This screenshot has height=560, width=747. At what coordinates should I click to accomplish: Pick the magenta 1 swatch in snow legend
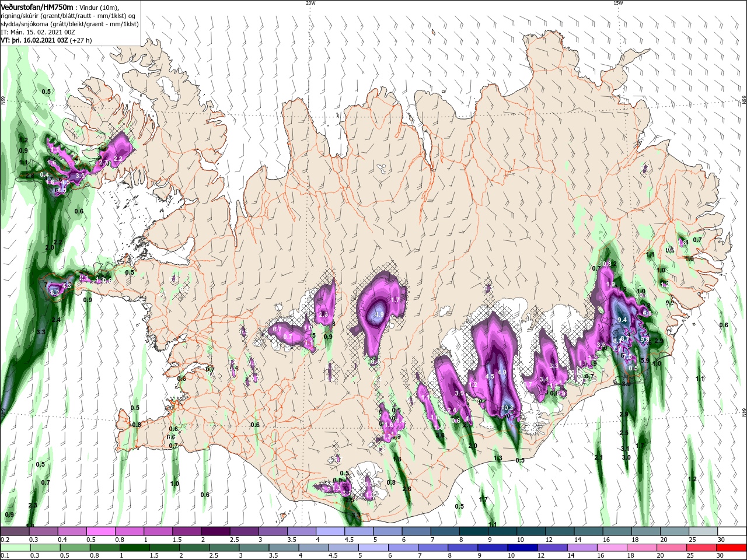158,531
